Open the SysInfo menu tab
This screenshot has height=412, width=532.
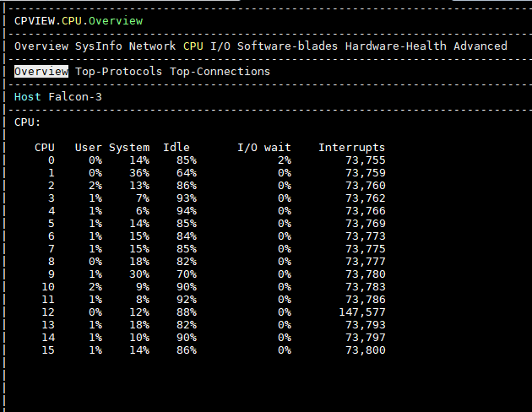click(99, 46)
